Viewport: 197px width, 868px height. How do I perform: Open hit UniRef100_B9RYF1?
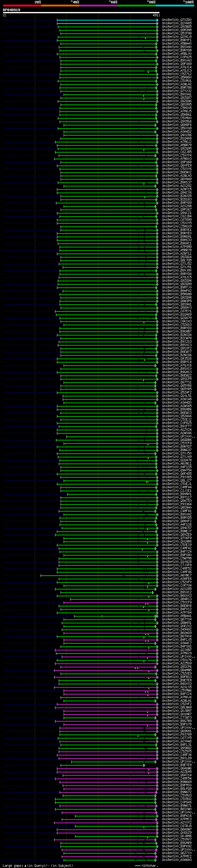point(177,40)
